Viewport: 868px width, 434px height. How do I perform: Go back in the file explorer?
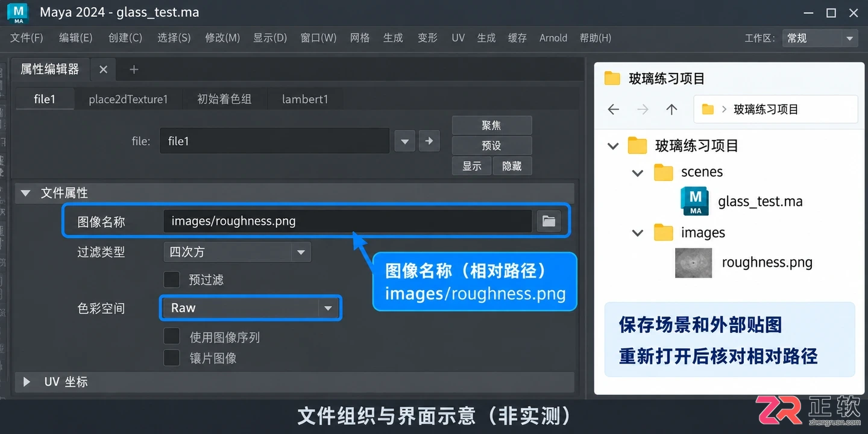(x=614, y=109)
